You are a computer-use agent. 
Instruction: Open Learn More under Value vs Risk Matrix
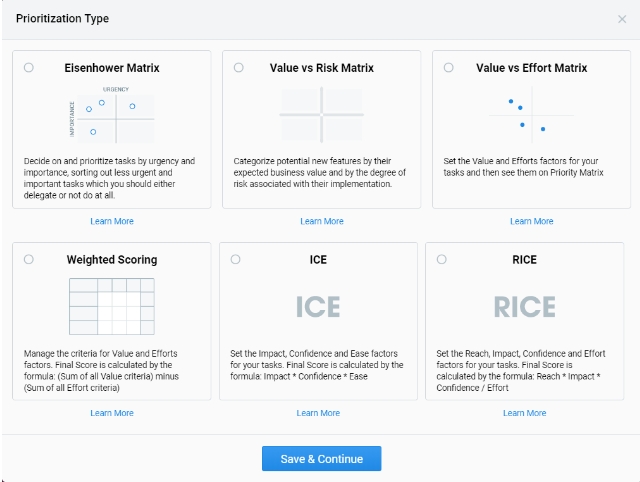click(321, 221)
